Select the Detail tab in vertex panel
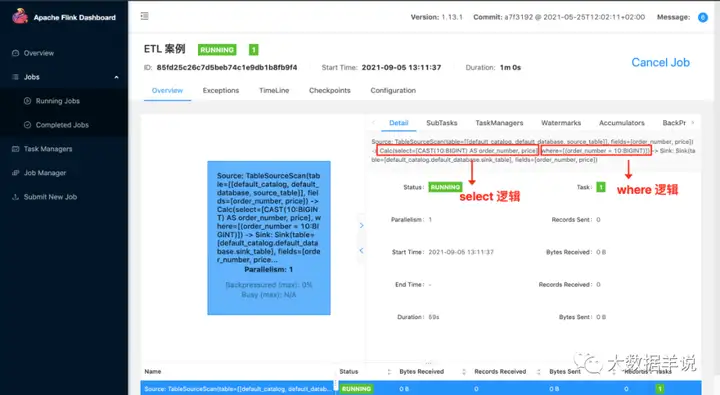Image resolution: width=720 pixels, height=395 pixels. tap(399, 123)
